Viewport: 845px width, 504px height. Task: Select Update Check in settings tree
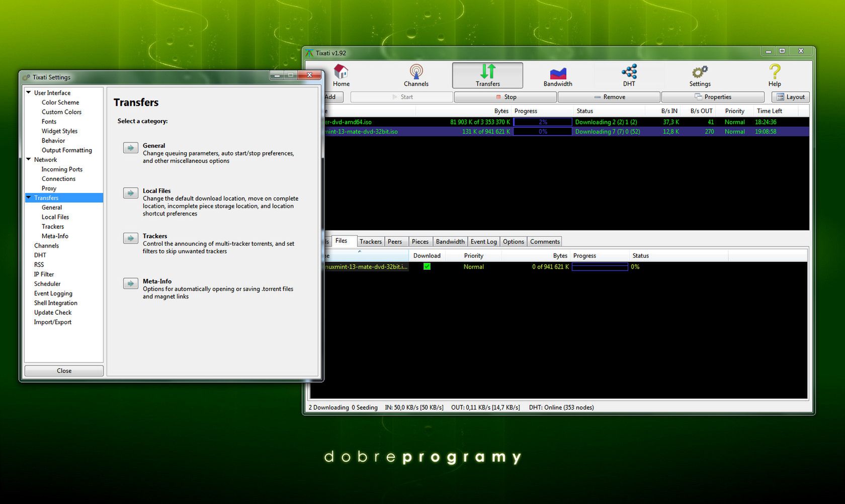pos(53,312)
